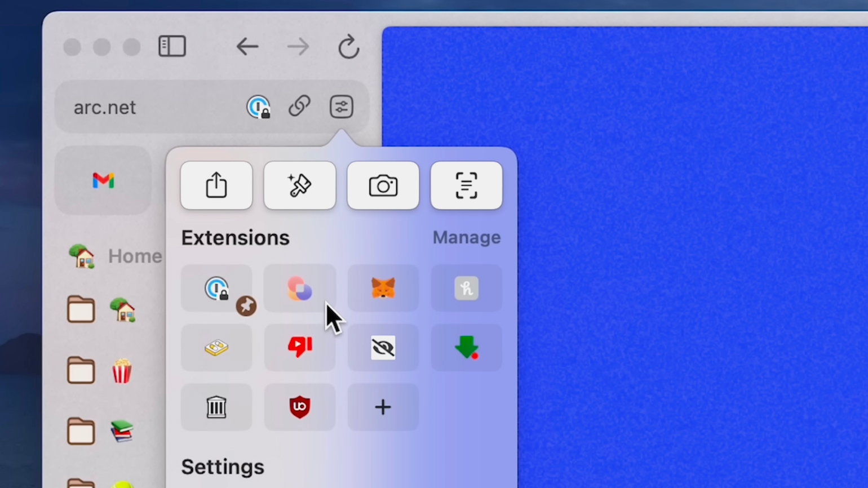Open 1Password icon in the address bar
The height and width of the screenshot is (488, 868).
pos(258,107)
